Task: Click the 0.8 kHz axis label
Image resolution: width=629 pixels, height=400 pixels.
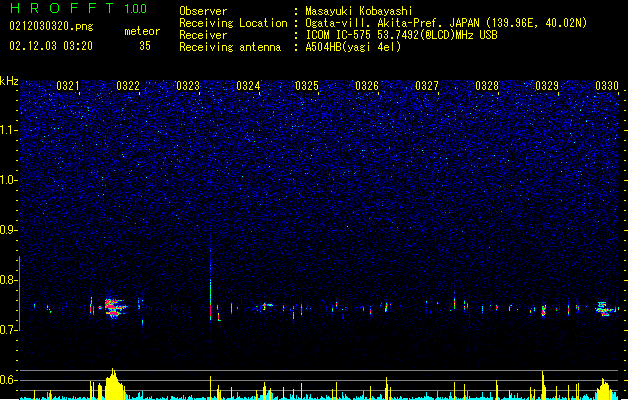Action: tap(8, 280)
